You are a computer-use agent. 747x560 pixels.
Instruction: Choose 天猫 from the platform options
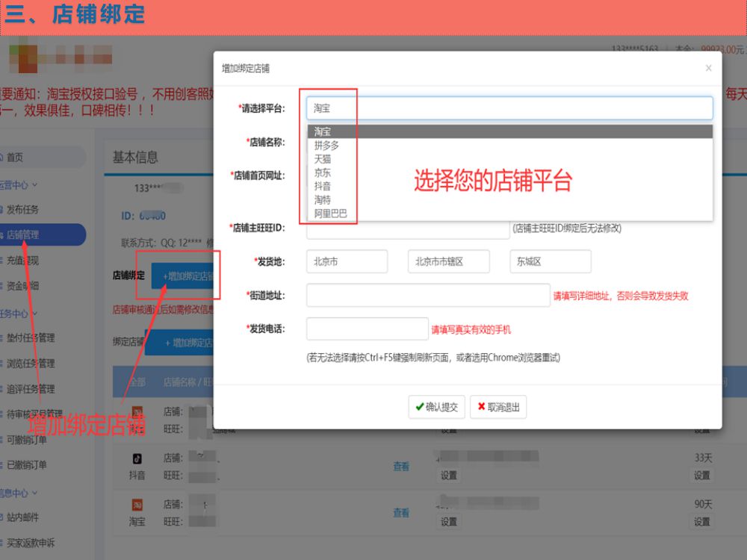pyautogui.click(x=509, y=159)
